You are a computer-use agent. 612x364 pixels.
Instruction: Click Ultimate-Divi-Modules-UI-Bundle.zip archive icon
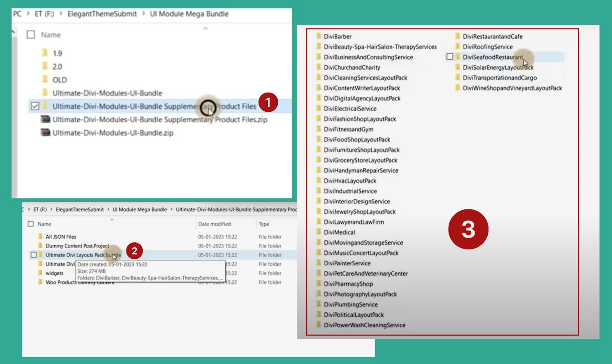(46, 133)
